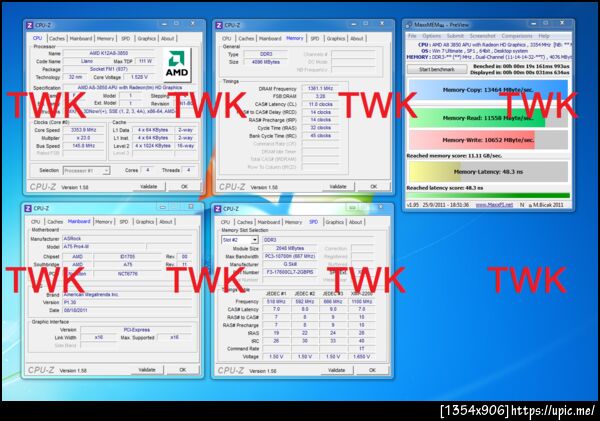600x421 pixels.
Task: Open Graphics tab in the CPU-Z SPD window
Action: pyautogui.click(x=334, y=222)
